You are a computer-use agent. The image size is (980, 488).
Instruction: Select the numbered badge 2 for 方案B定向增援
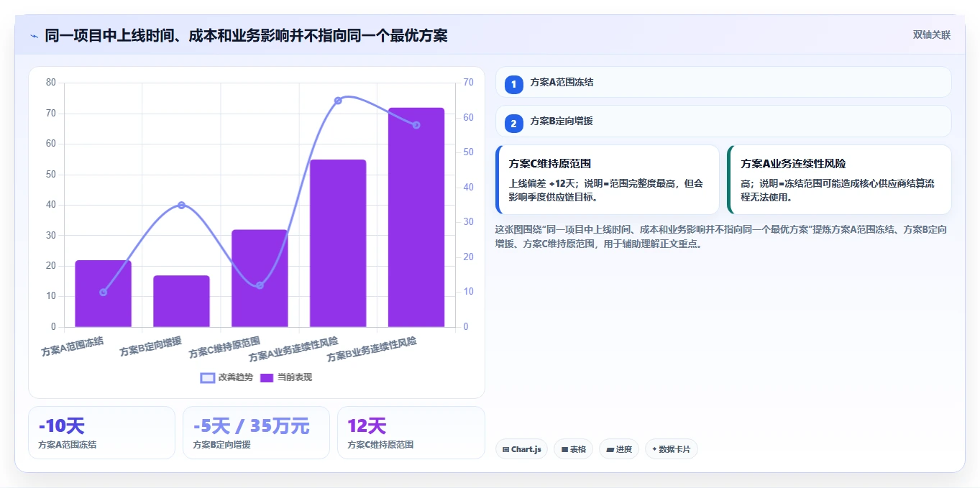click(x=513, y=124)
